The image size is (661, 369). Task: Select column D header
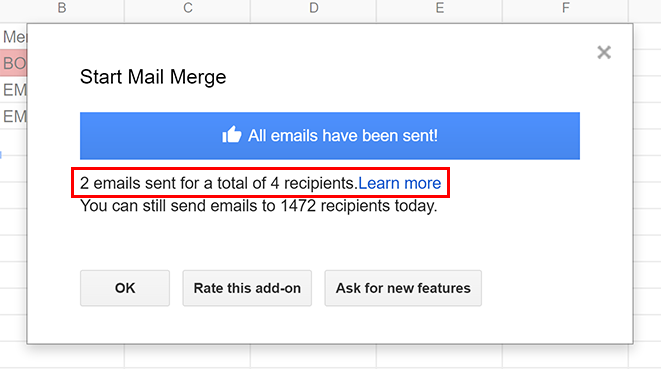click(314, 8)
